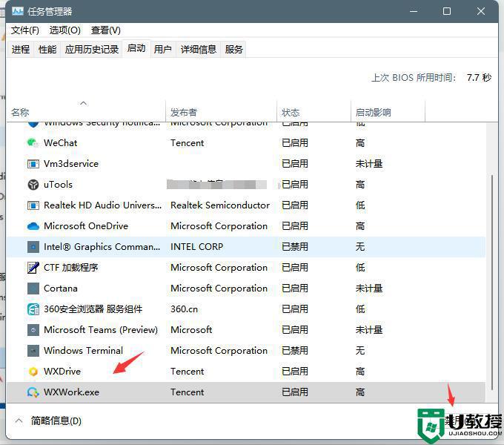Image resolution: width=504 pixels, height=445 pixels.
Task: Sort by the 名称 column header
Action: click(x=20, y=112)
